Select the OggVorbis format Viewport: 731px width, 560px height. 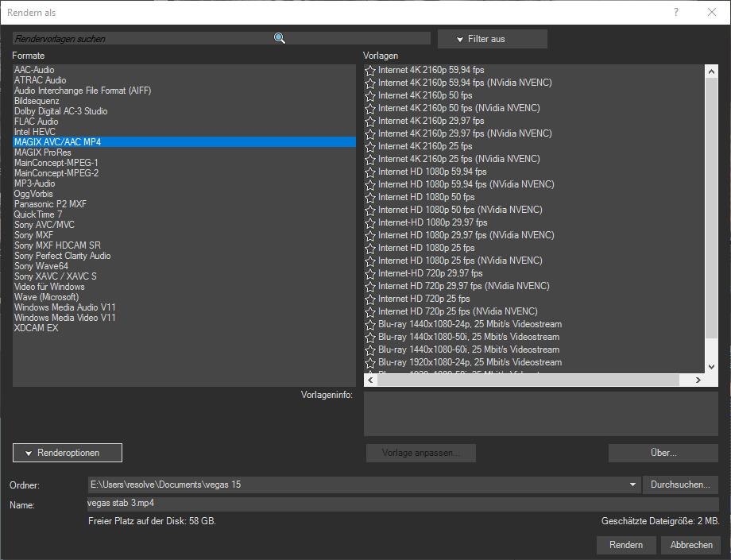(x=184, y=194)
